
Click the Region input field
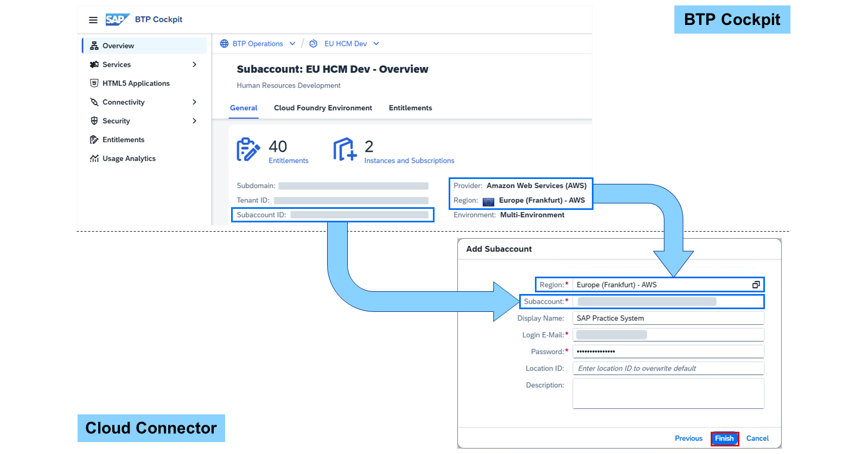pos(668,285)
